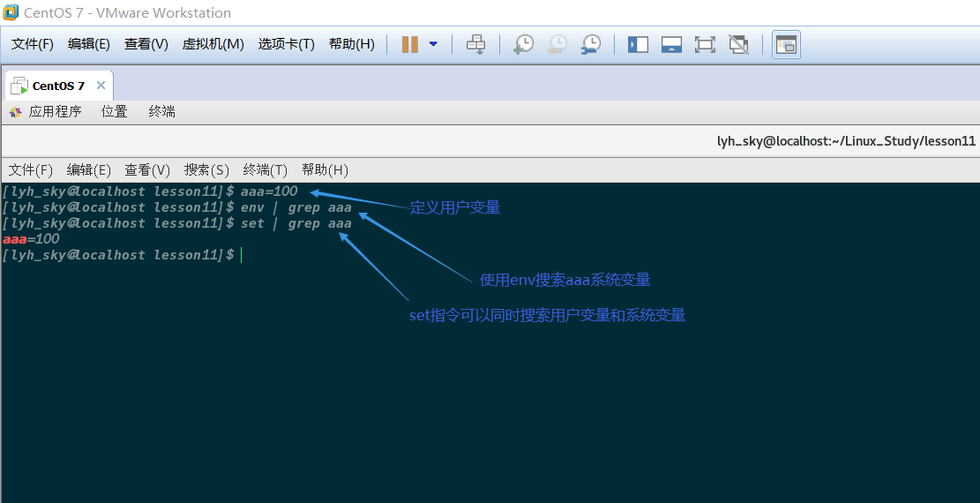Take a snapshot of the VM
This screenshot has width=980, height=503.
(523, 44)
